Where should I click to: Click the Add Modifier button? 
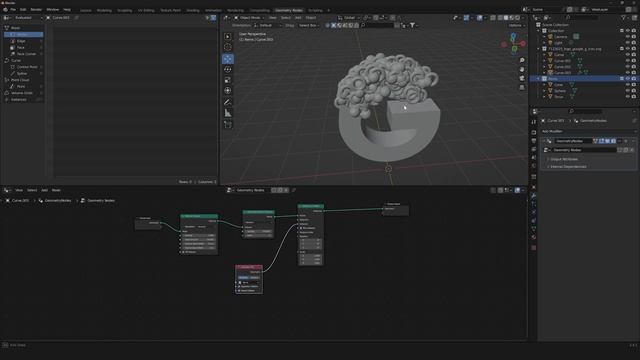(588, 131)
